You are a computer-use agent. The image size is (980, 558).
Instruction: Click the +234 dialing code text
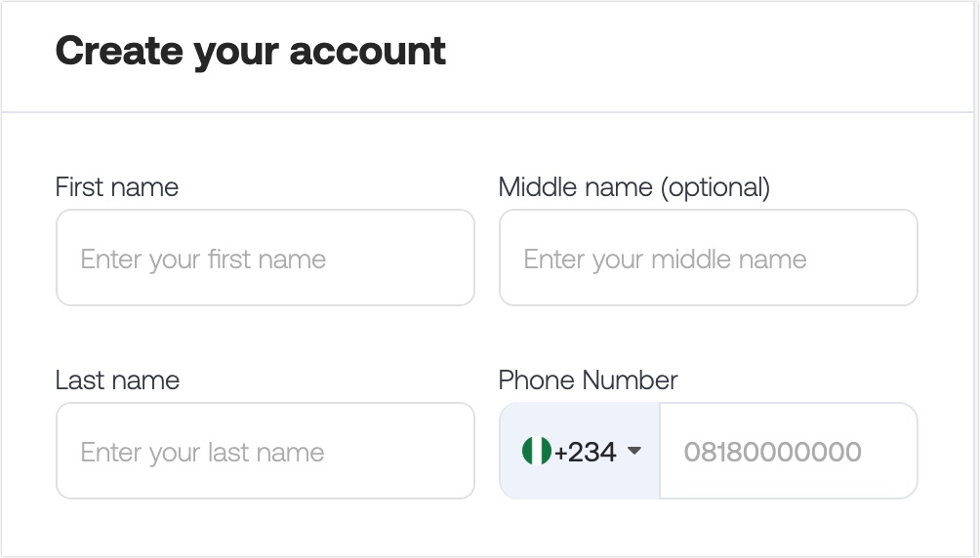pos(585,452)
